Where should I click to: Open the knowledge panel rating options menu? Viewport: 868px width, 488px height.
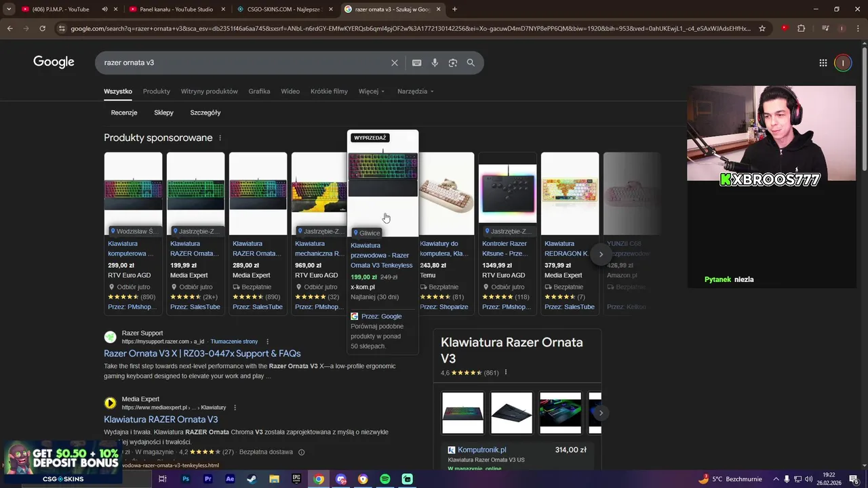[x=506, y=372]
